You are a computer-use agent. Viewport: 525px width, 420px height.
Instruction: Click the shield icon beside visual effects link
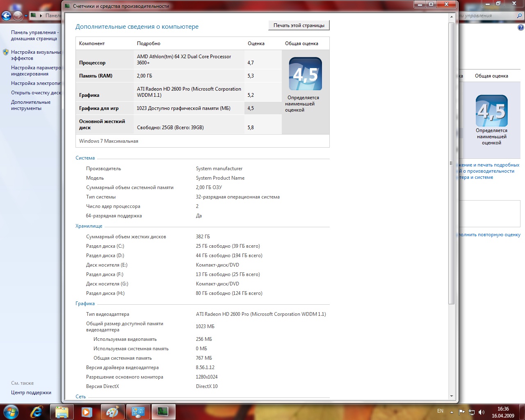tap(6, 52)
